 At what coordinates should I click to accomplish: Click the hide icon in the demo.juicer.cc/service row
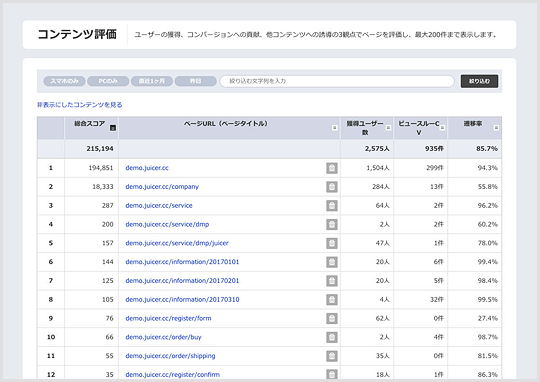(332, 206)
